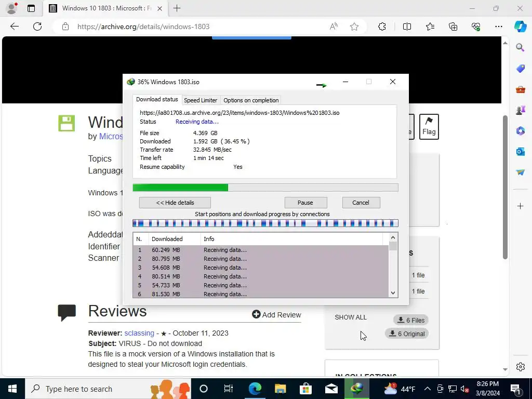Click the IDM globe icon in dialog title
Screen dimensions: 532x399
130,82
